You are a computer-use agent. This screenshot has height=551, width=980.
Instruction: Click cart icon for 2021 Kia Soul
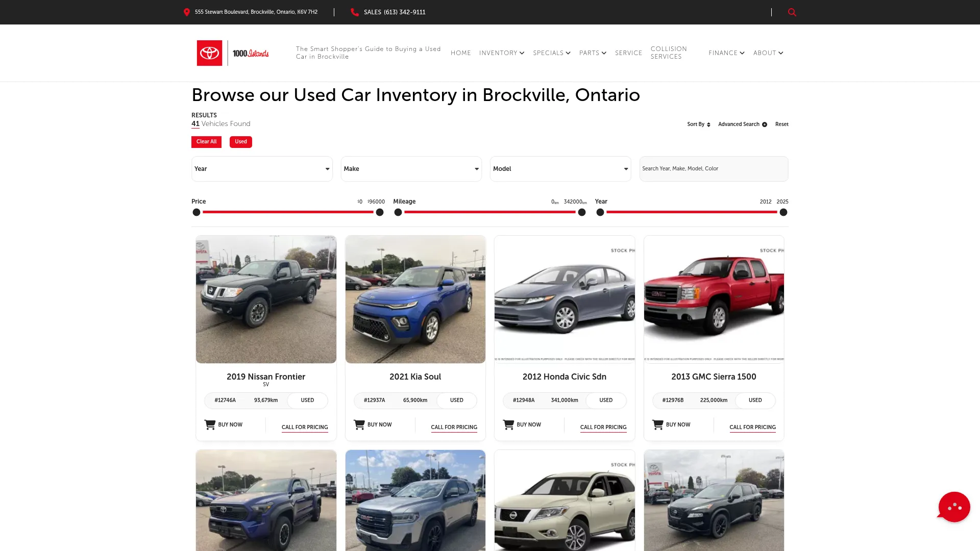click(x=359, y=424)
